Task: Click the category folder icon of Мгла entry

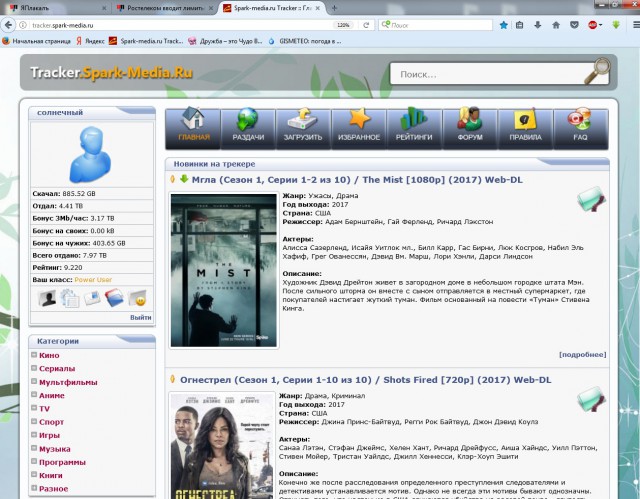Action: pyautogui.click(x=591, y=199)
